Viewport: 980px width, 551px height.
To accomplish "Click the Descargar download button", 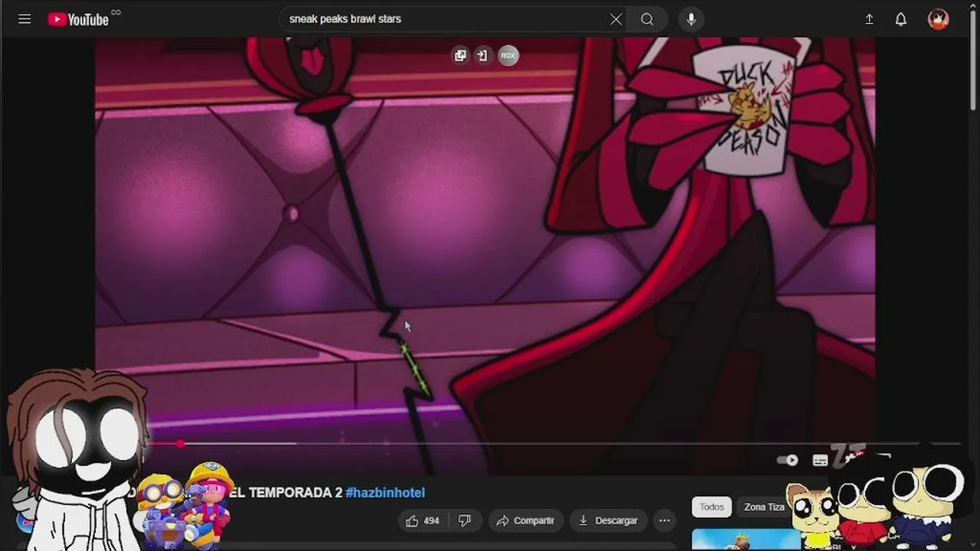I will (x=608, y=520).
